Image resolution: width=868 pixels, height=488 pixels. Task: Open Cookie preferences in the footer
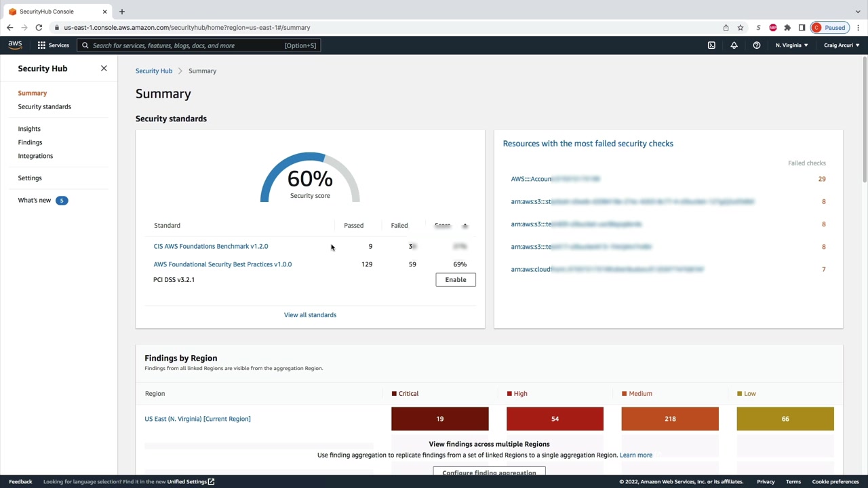(835, 482)
